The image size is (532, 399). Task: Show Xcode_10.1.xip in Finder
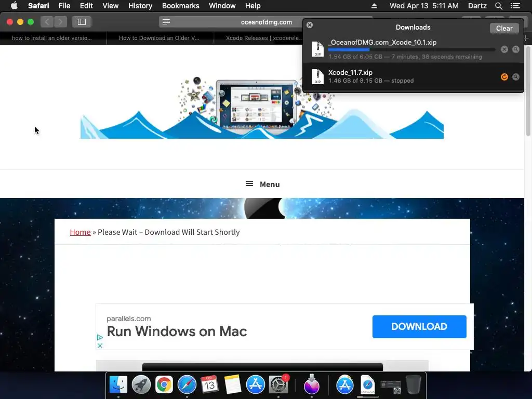coord(516,49)
